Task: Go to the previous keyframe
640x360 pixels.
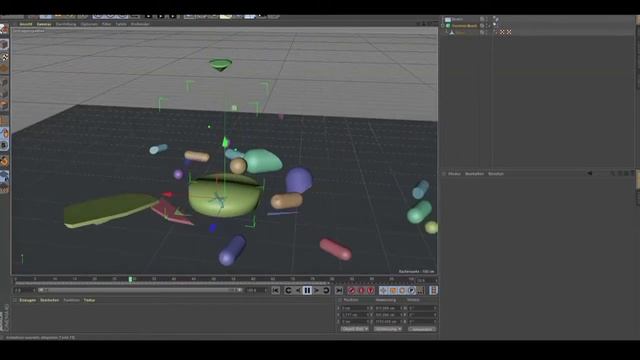Action: [x=288, y=290]
